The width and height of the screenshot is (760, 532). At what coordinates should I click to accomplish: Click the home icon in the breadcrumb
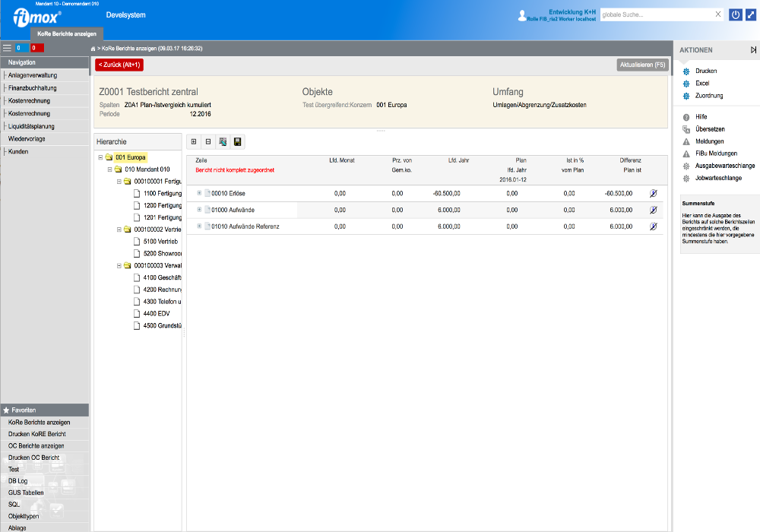point(93,49)
